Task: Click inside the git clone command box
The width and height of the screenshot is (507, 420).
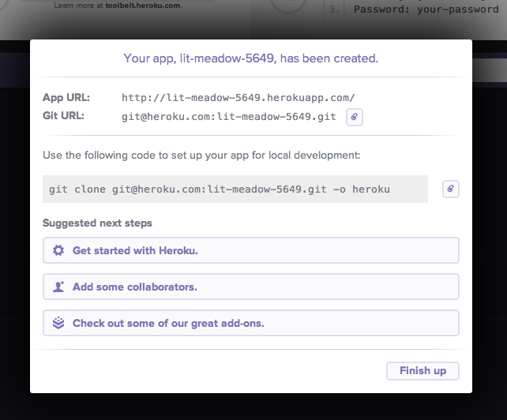Action: (235, 189)
